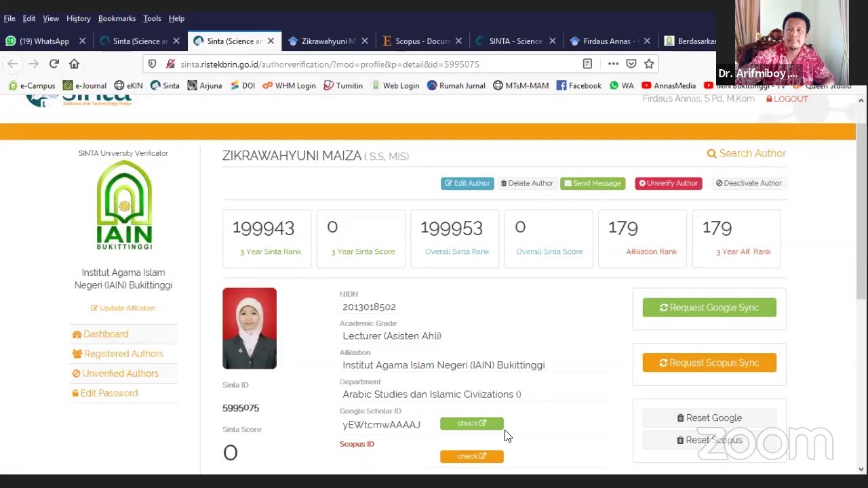Click the Sinta ID value 5995075
The width and height of the screenshot is (868, 488).
(241, 408)
